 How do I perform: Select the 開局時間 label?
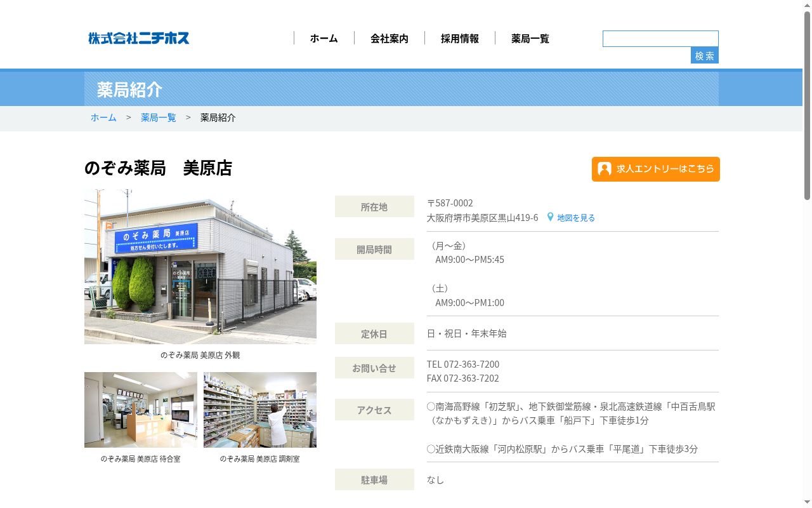374,249
